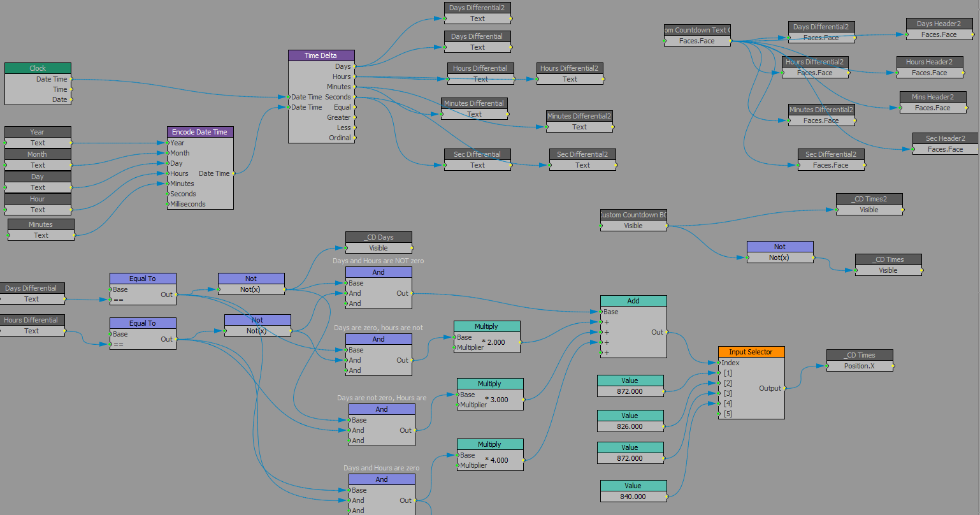Click the Index input on Input Selector
The width and height of the screenshot is (980, 515).
click(x=730, y=363)
